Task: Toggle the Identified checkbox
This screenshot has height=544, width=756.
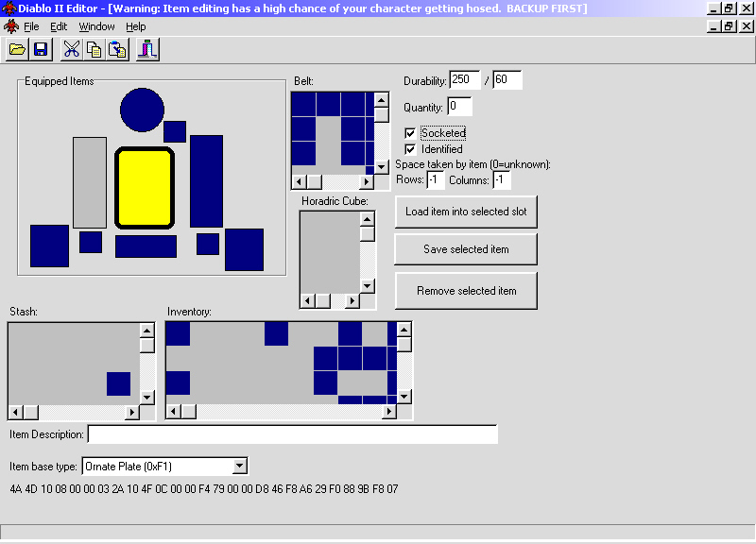Action: tap(410, 149)
